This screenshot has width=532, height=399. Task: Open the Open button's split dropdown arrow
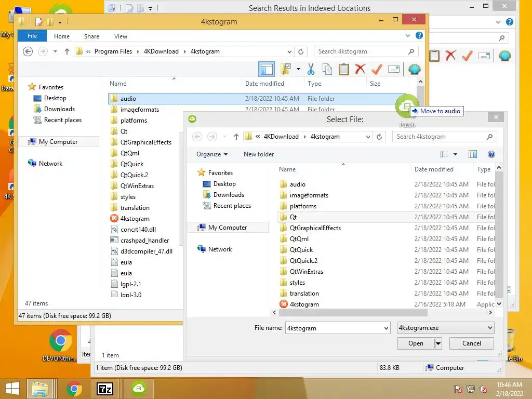(x=438, y=343)
